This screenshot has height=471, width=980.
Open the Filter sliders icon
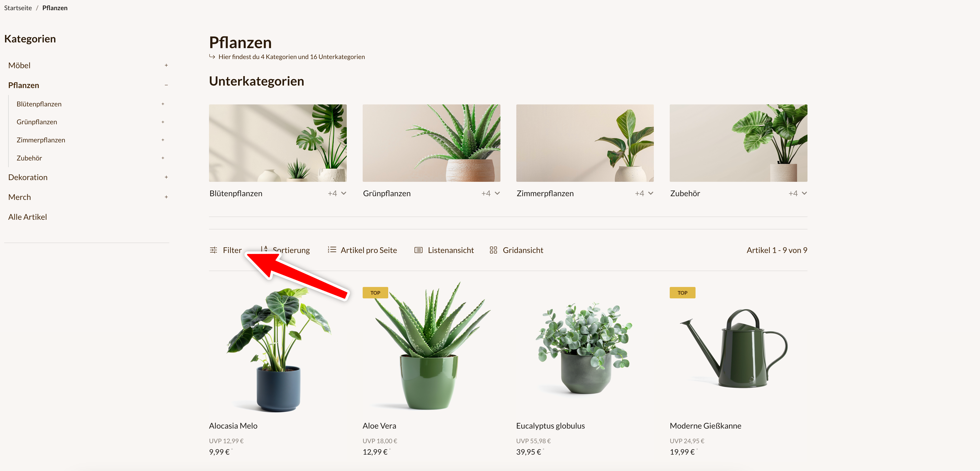[213, 250]
